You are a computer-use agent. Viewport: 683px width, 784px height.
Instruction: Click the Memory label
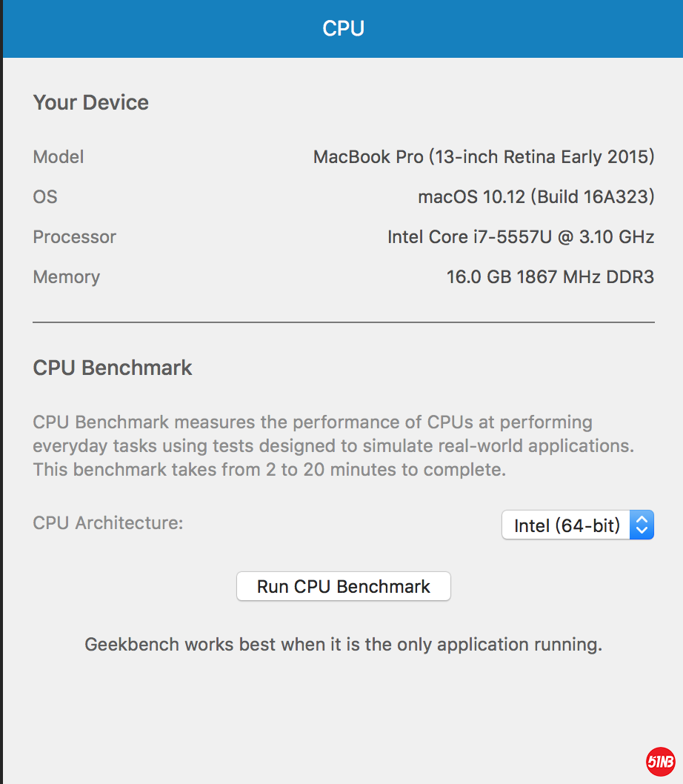[x=67, y=277]
